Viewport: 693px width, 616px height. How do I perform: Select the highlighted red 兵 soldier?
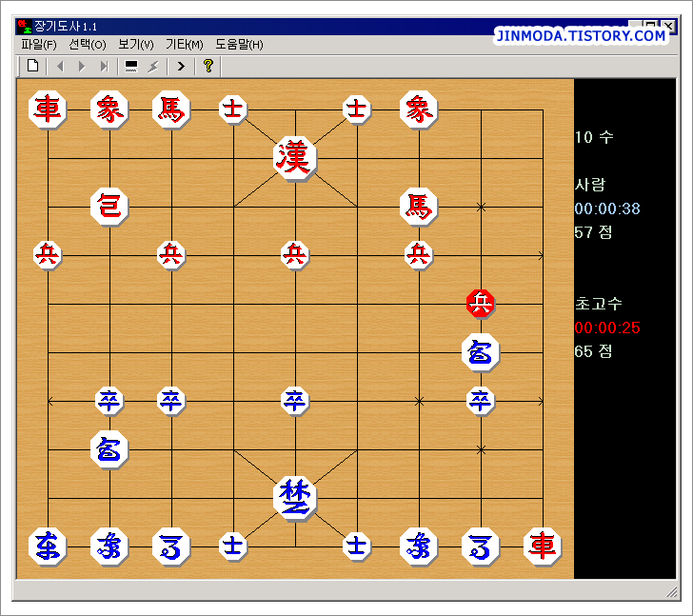(481, 304)
